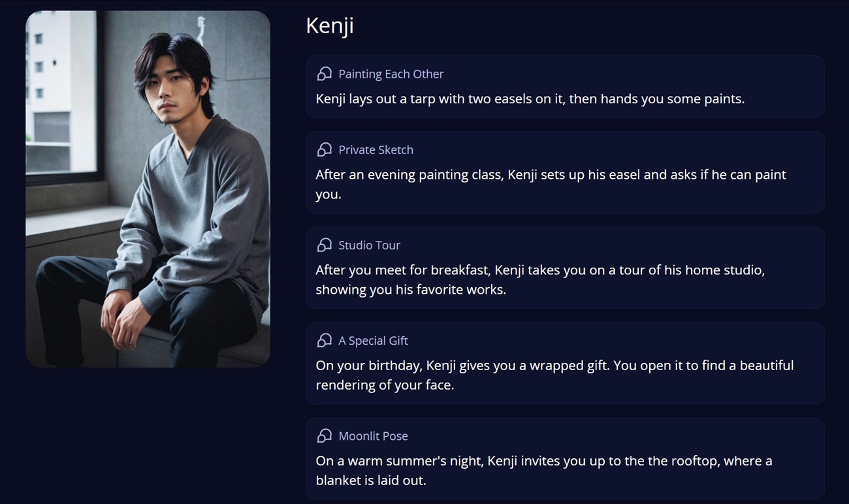Open the Painting Each Other title
Image resolution: width=849 pixels, height=504 pixels.
pyautogui.click(x=391, y=74)
